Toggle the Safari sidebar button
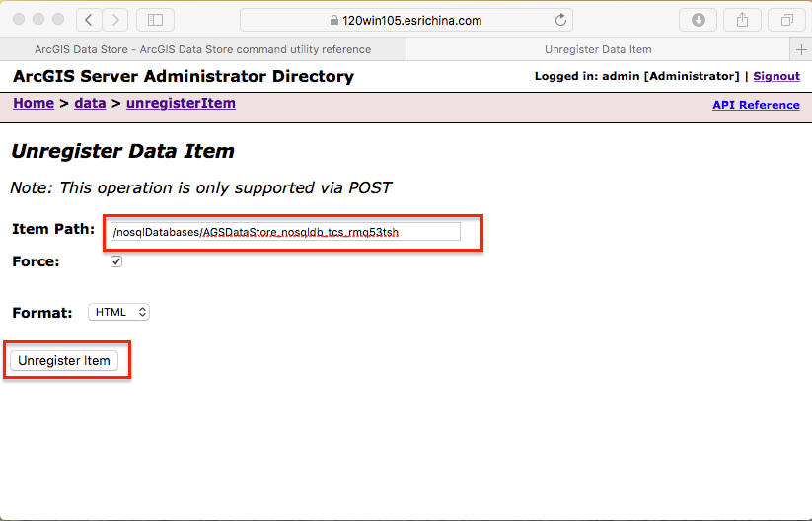This screenshot has width=812, height=521. point(155,20)
